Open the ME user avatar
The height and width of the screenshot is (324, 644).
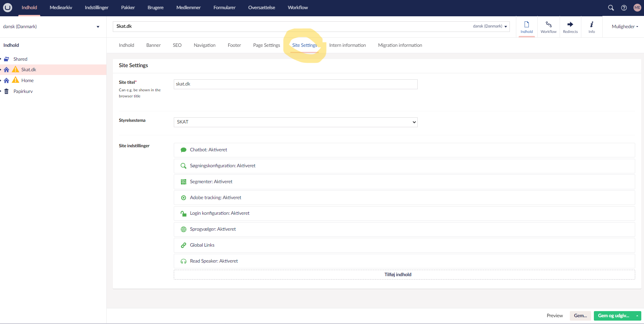[637, 8]
